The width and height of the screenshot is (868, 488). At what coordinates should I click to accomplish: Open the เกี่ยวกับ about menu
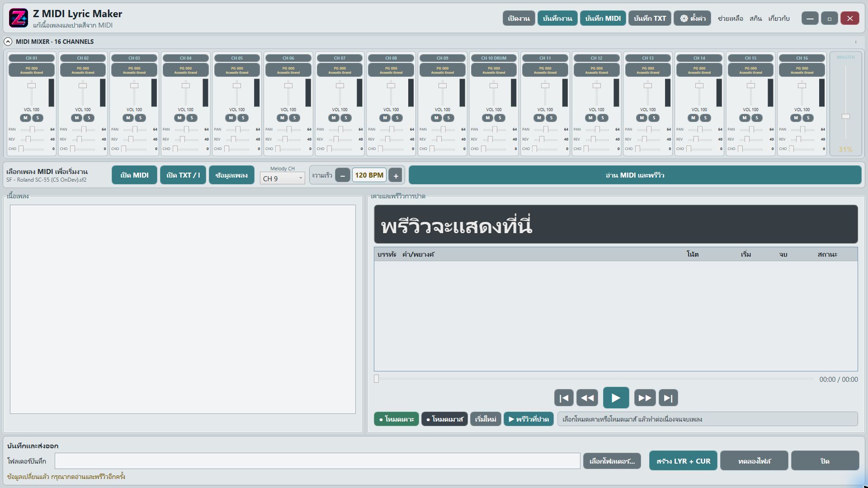click(x=778, y=19)
